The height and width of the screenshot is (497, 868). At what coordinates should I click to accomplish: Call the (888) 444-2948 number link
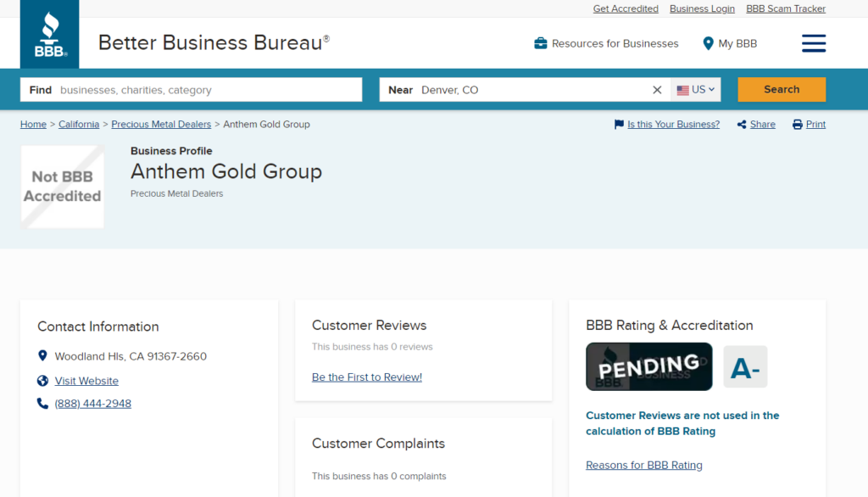[93, 404]
